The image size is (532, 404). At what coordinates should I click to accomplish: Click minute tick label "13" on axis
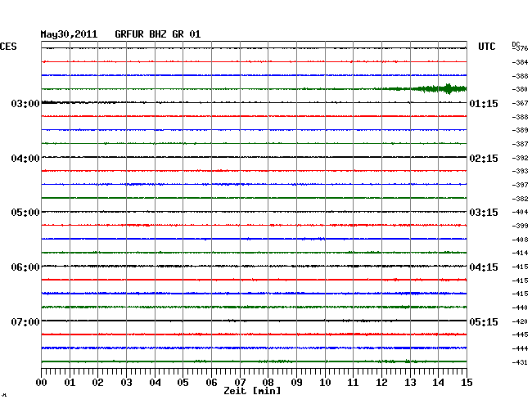click(410, 382)
